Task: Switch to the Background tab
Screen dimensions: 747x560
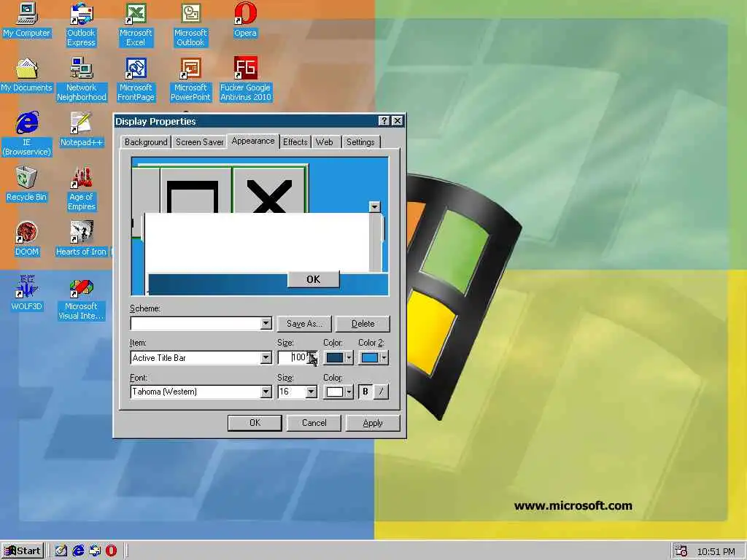Action: pyautogui.click(x=146, y=142)
